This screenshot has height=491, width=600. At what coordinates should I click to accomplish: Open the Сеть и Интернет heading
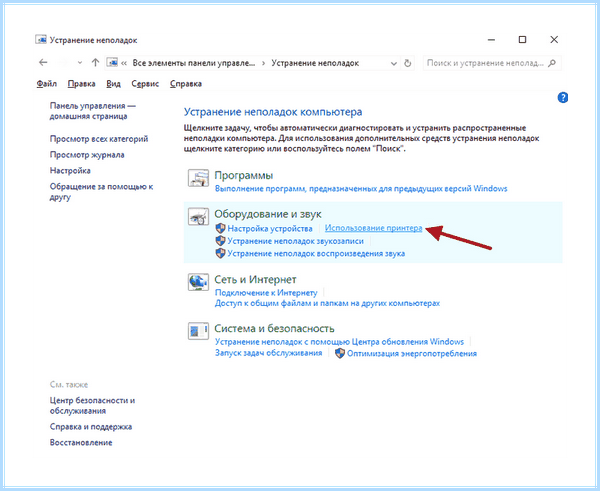(x=255, y=280)
